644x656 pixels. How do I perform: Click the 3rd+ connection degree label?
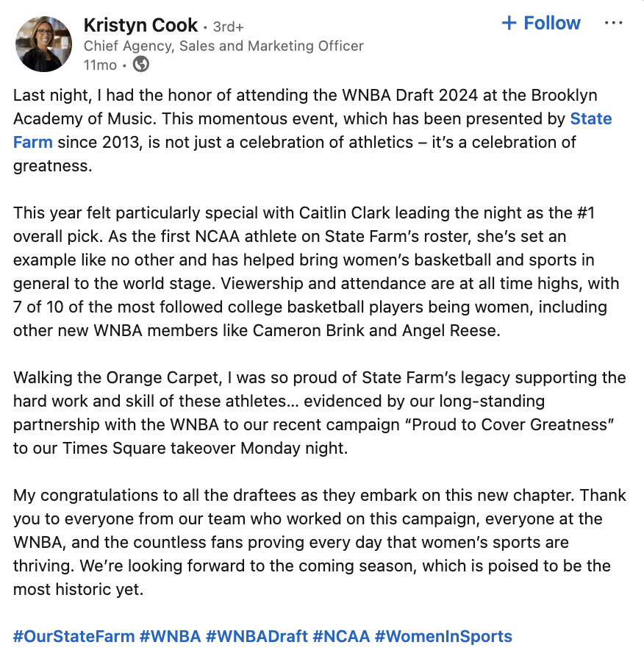click(229, 26)
